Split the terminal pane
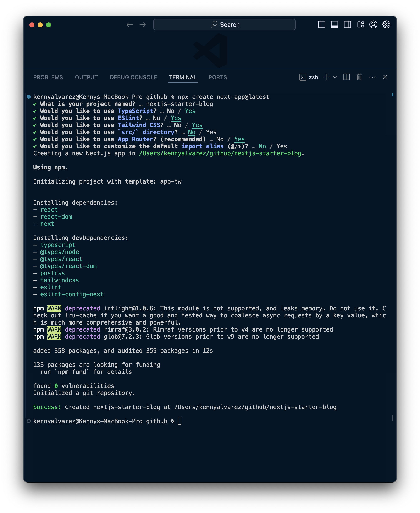 click(x=347, y=77)
